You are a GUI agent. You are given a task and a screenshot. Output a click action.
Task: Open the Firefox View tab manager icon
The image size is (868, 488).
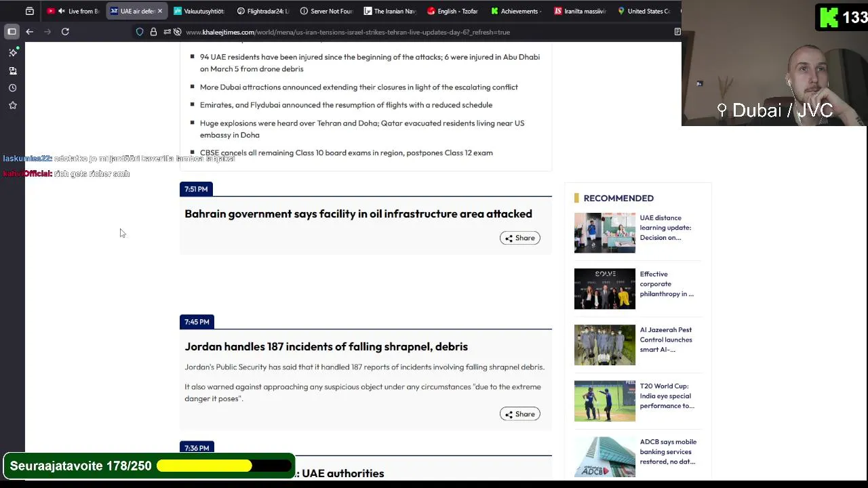tap(29, 11)
